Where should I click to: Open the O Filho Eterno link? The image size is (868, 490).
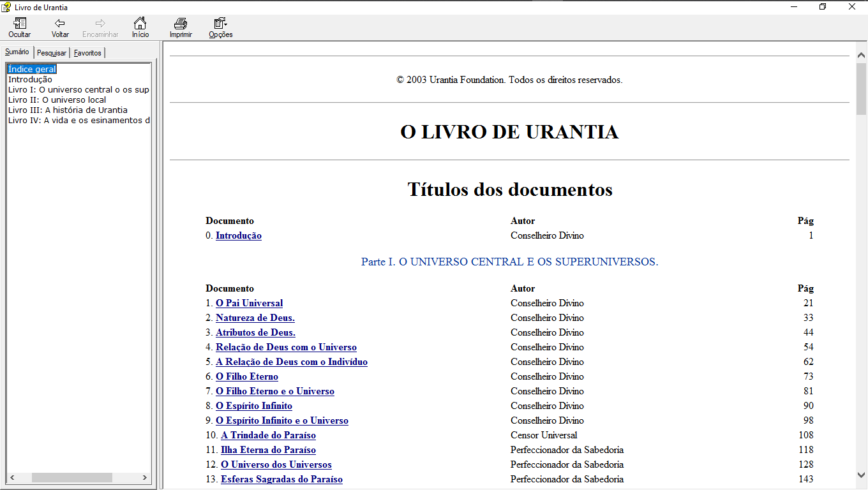pyautogui.click(x=247, y=376)
